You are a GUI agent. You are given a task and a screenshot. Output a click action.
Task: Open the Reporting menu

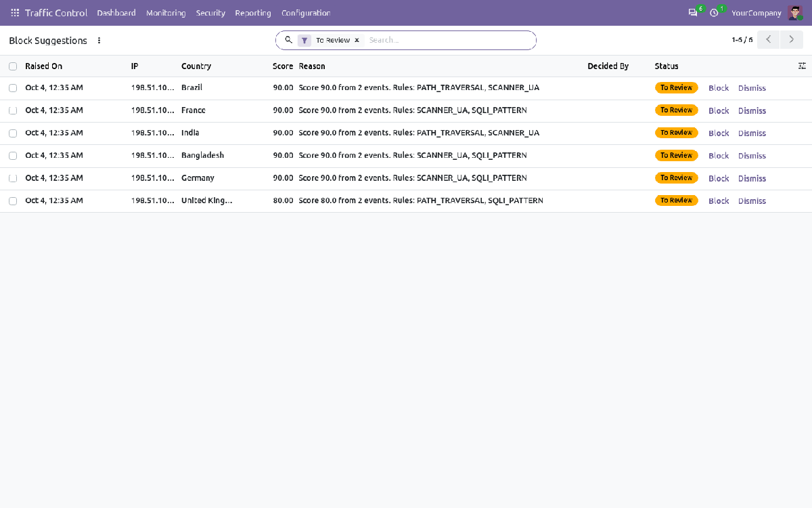253,13
